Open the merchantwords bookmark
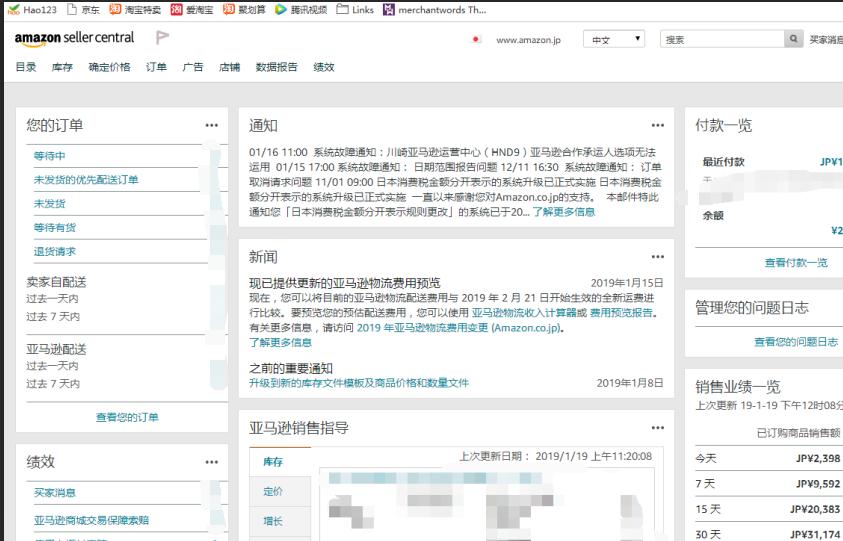The width and height of the screenshot is (843, 541). (x=434, y=9)
